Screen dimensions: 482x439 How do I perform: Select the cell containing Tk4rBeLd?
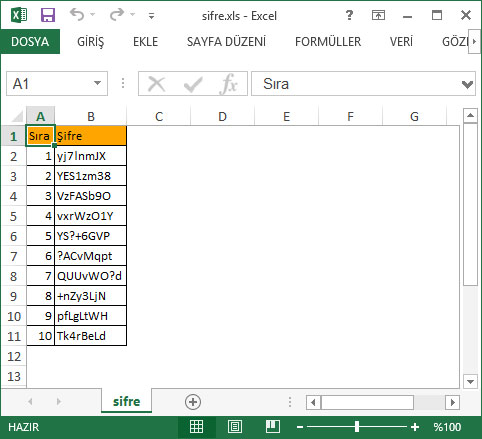point(90,336)
